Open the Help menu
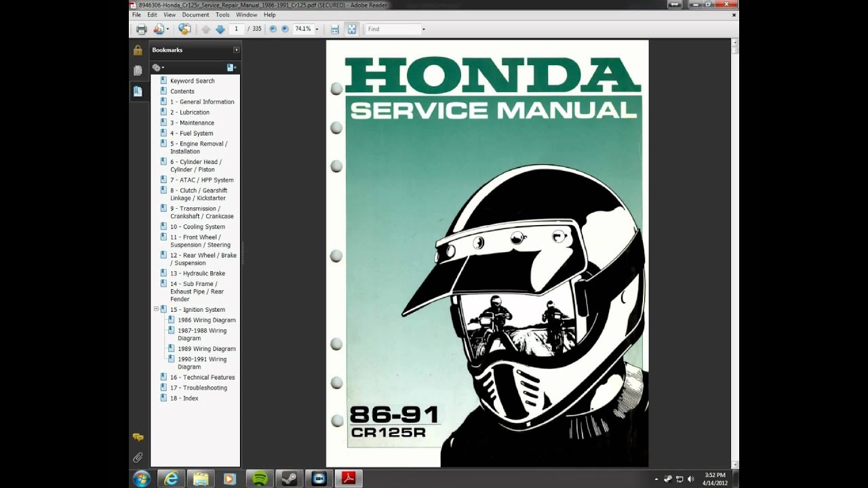 click(x=269, y=14)
